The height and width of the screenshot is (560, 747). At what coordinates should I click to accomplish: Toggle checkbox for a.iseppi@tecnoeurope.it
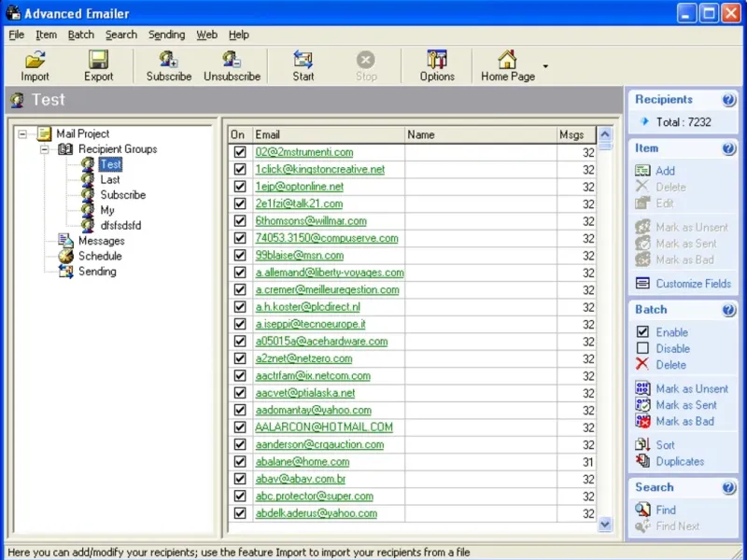240,324
